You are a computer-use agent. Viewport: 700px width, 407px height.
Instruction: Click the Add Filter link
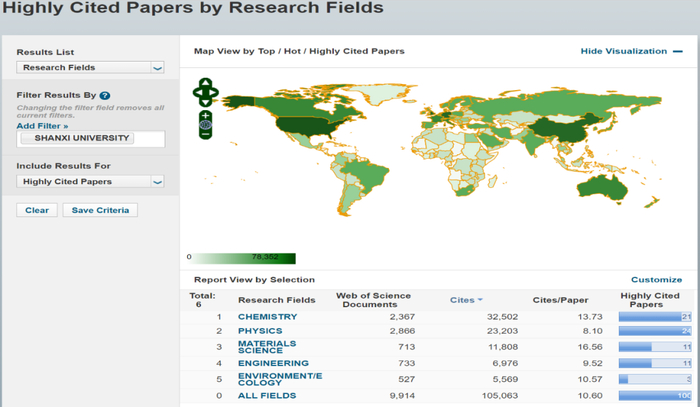pos(42,126)
